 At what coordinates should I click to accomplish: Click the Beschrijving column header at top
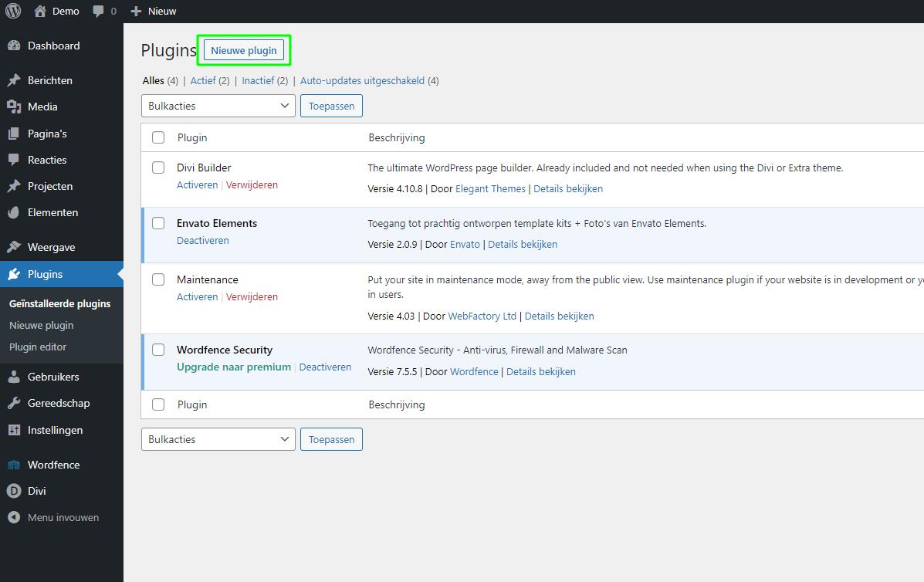tap(397, 137)
